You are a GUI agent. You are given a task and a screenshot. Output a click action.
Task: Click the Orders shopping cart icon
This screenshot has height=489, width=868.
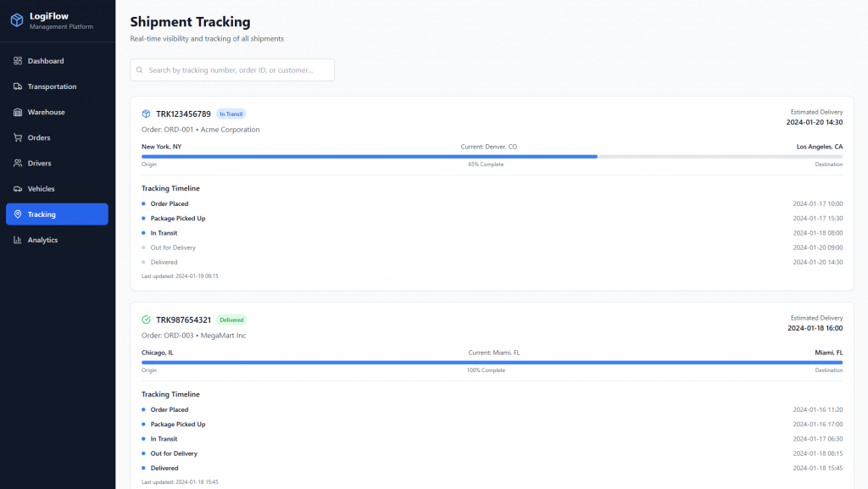tap(18, 137)
